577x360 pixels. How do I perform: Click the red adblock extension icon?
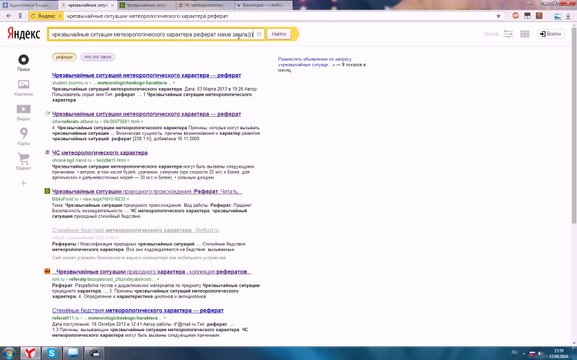[x=515, y=16]
